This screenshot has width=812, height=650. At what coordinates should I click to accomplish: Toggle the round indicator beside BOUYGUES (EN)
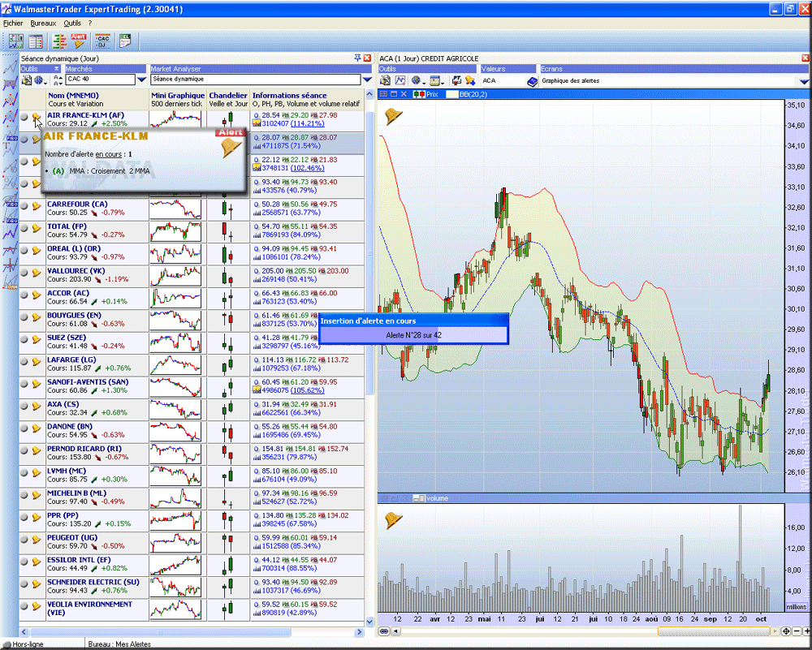[x=24, y=317]
